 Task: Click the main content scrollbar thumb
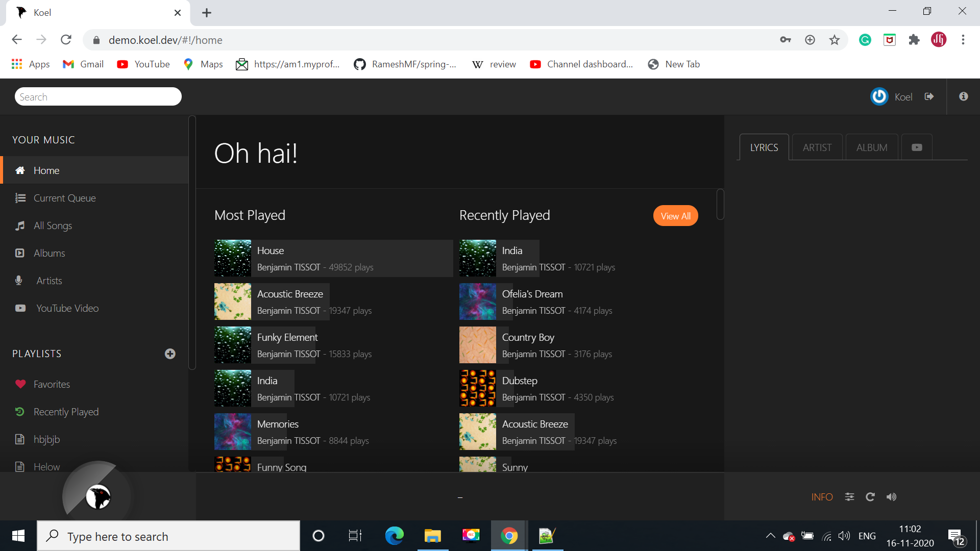pyautogui.click(x=720, y=204)
